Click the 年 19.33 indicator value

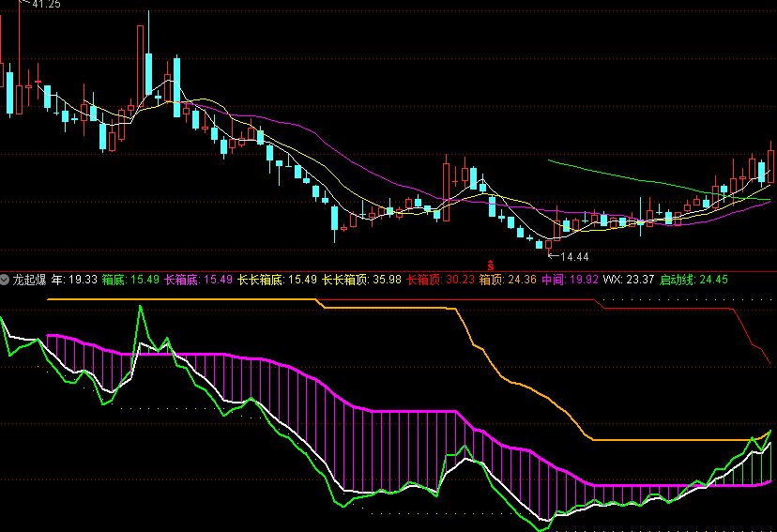click(73, 280)
